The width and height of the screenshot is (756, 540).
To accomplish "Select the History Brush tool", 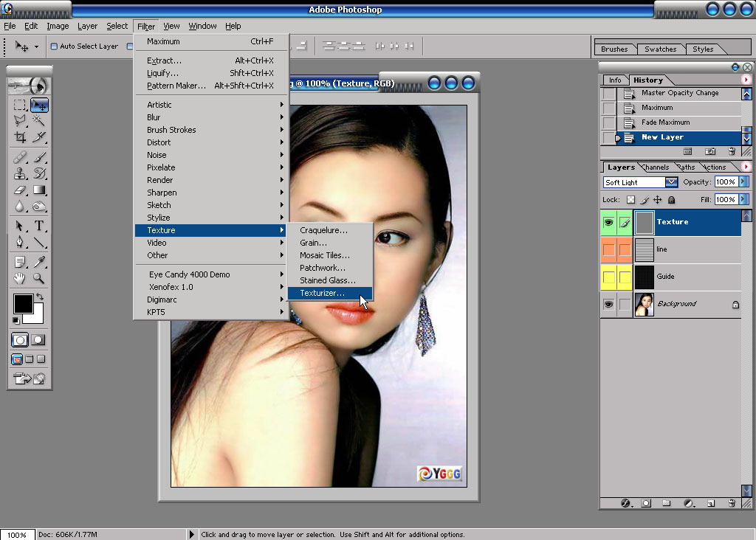I will click(39, 173).
